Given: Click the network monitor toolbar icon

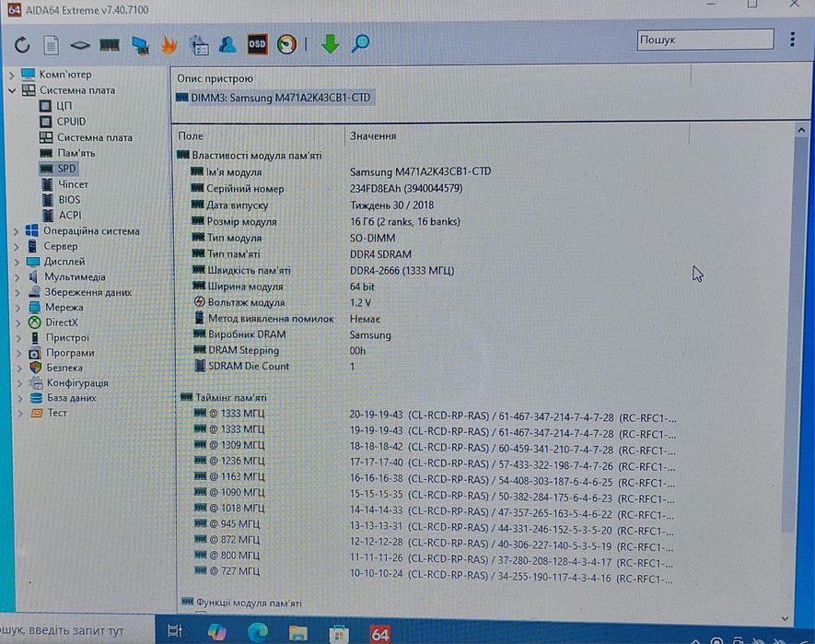Looking at the screenshot, I should tap(140, 45).
